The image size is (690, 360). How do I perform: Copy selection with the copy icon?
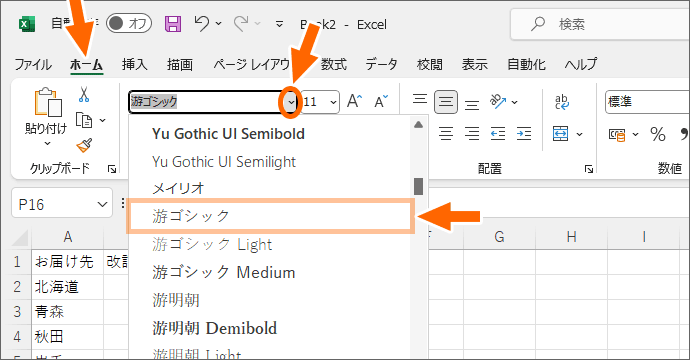[84, 120]
